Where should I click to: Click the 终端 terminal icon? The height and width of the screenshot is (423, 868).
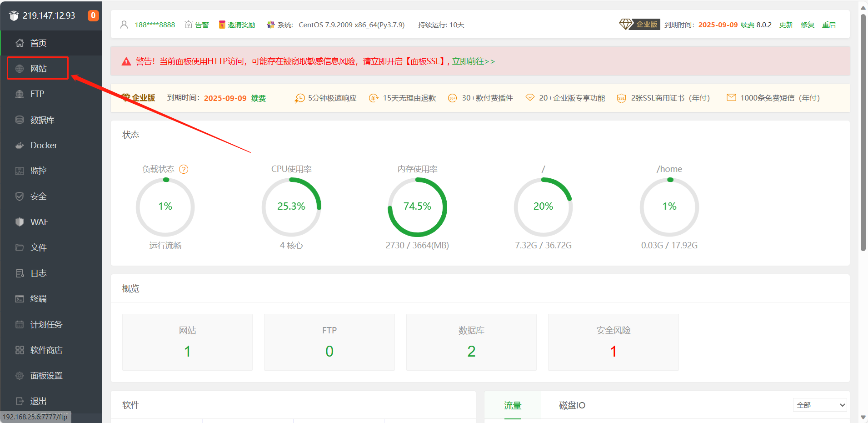click(20, 299)
